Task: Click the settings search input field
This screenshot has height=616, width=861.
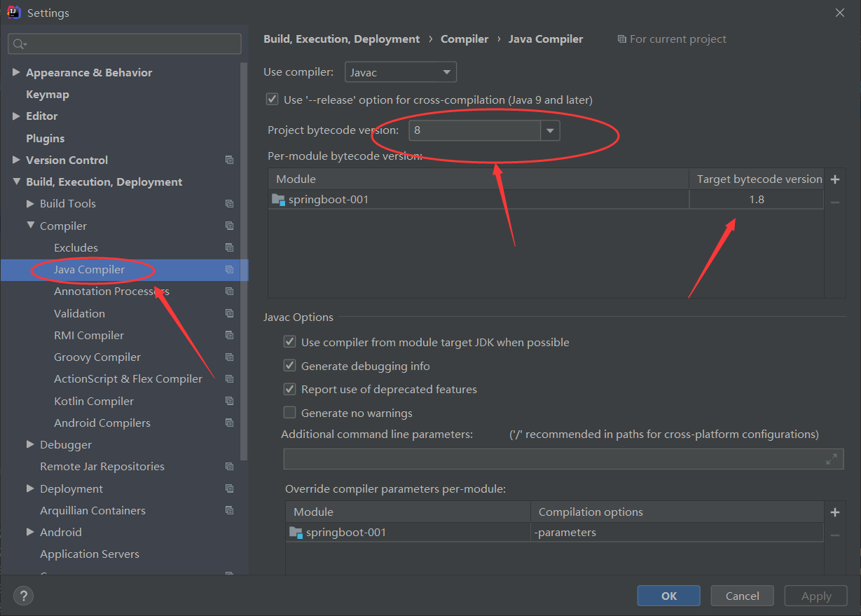Action: pos(125,43)
